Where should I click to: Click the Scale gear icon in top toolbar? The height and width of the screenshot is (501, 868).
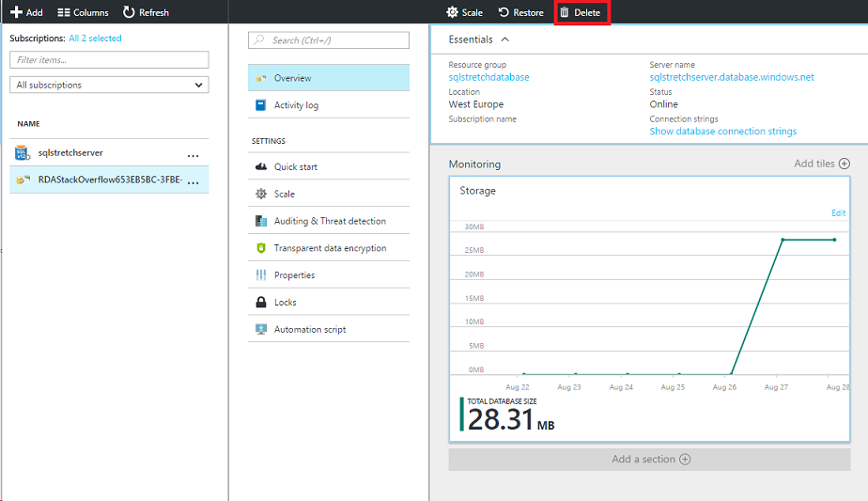(452, 13)
